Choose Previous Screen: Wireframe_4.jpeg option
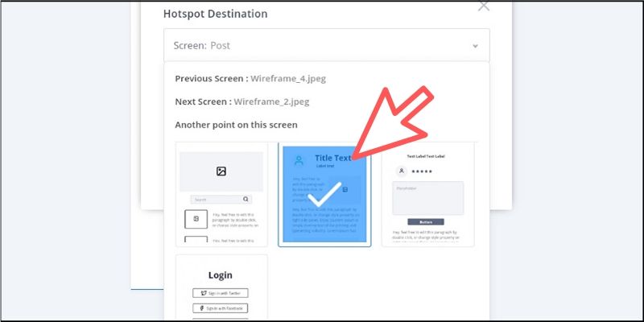Image resolution: width=644 pixels, height=322 pixels. click(x=250, y=78)
